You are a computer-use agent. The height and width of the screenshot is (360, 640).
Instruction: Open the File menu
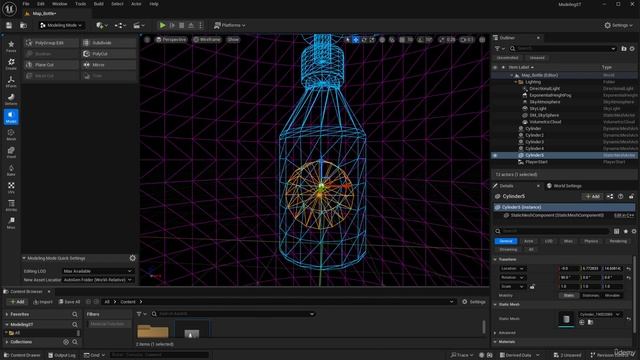(x=26, y=4)
